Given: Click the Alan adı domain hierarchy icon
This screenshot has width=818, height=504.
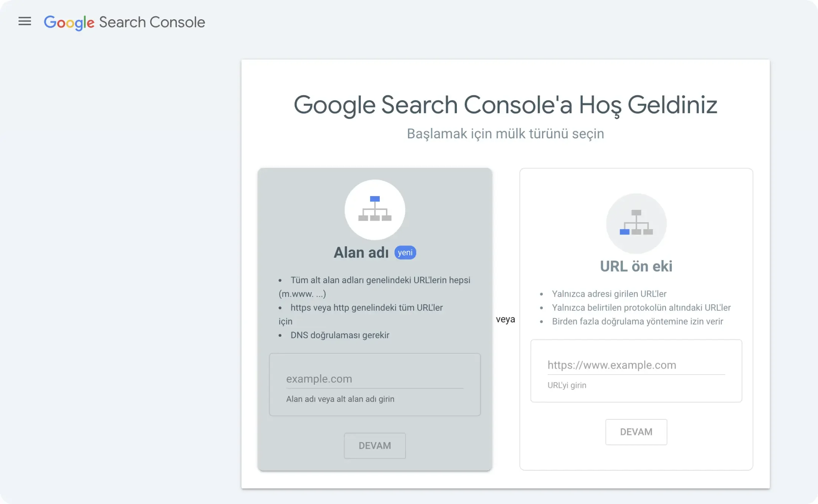Looking at the screenshot, I should [375, 210].
